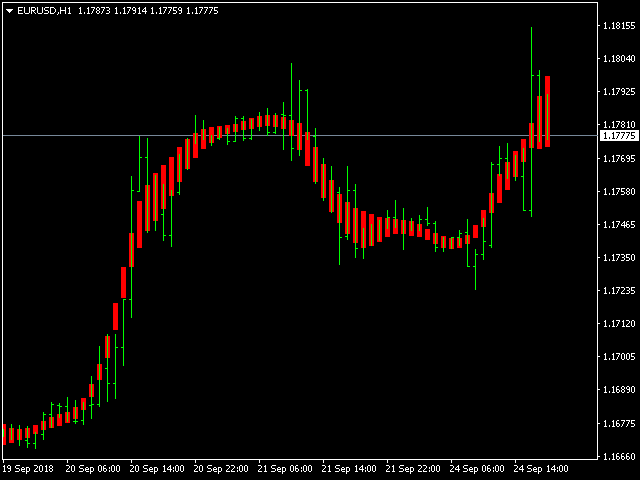
Task: Click the 1.16890 price scale label
Action: tap(619, 390)
